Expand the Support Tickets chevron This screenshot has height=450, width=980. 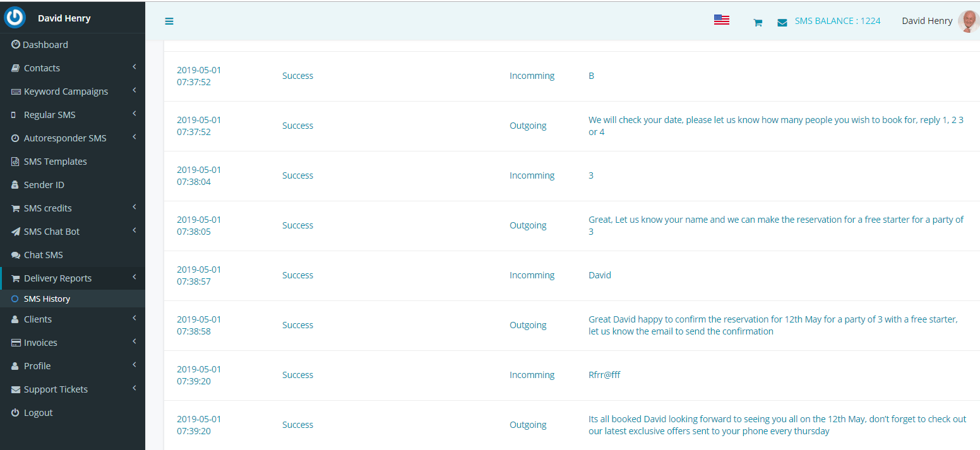[x=134, y=388]
